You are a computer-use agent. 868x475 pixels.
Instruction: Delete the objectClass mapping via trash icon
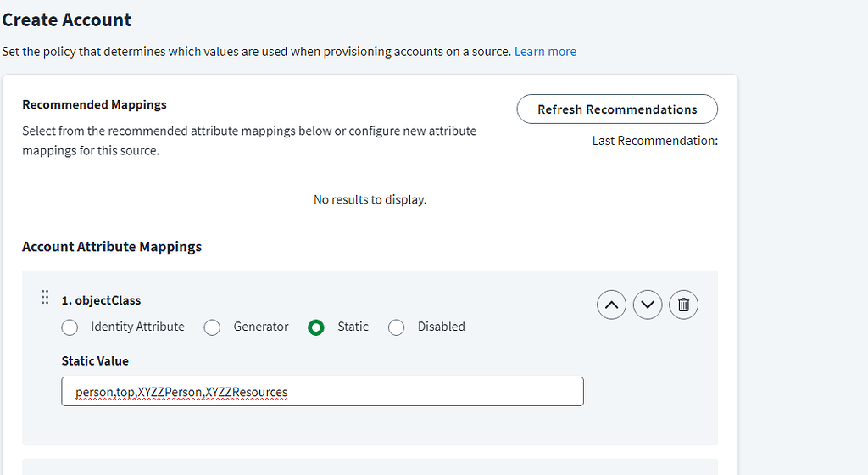point(683,305)
